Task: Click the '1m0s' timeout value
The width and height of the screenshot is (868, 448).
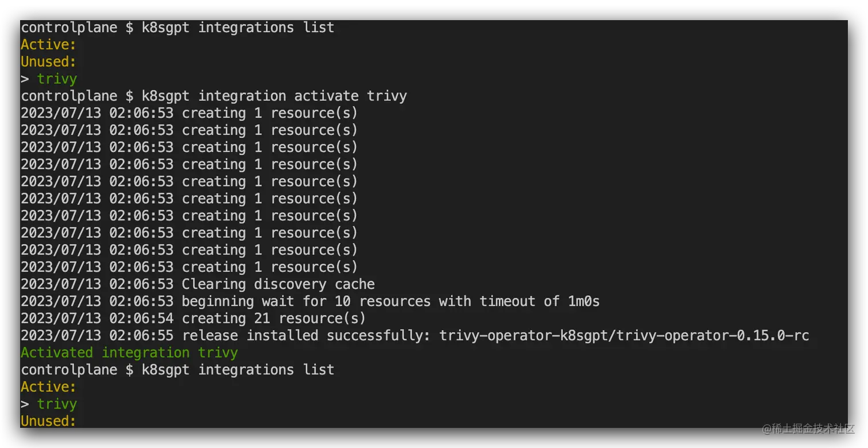Action: click(584, 301)
